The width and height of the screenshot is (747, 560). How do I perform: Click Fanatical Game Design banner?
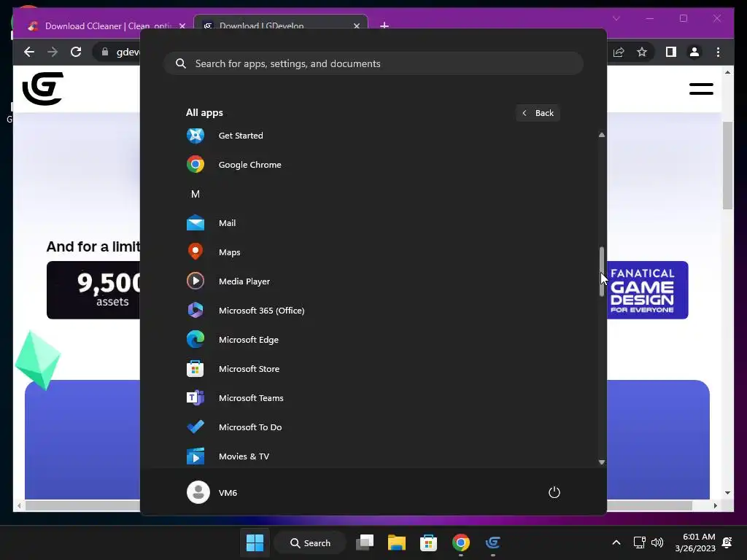[648, 290]
